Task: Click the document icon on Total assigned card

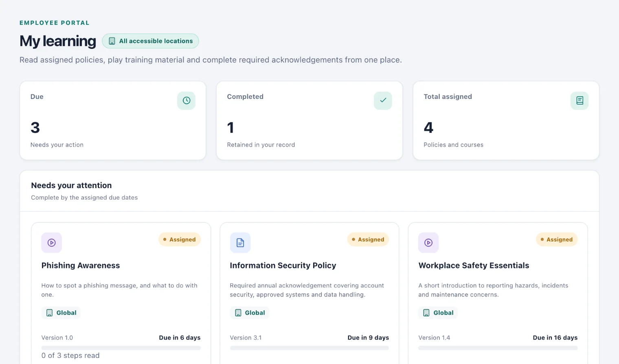Action: 580,101
